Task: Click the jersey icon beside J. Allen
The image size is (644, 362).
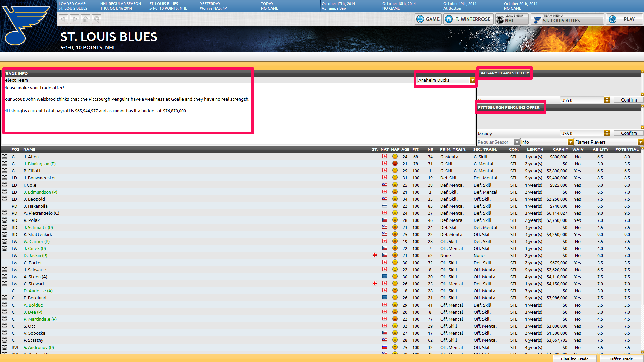Action: [x=4, y=157]
